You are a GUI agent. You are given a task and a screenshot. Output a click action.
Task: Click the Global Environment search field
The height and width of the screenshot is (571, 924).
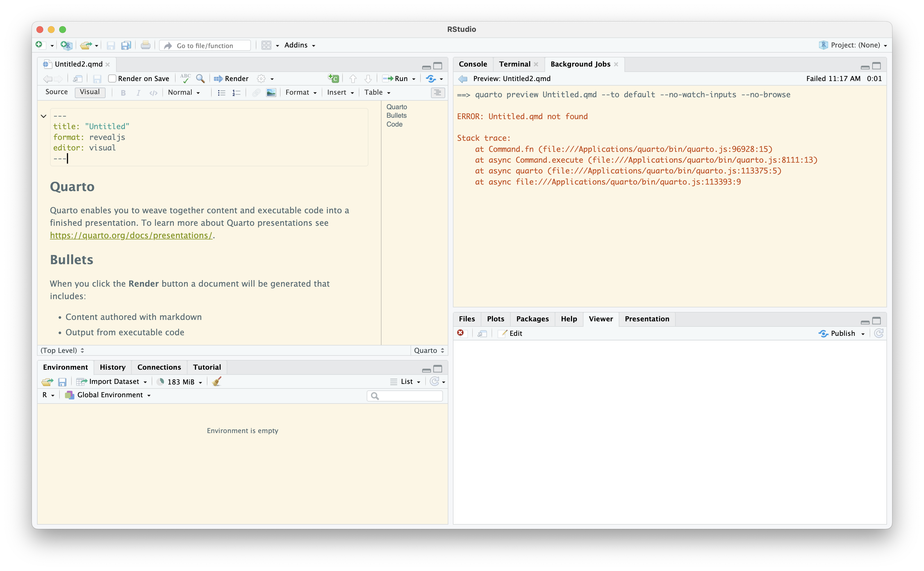405,395
